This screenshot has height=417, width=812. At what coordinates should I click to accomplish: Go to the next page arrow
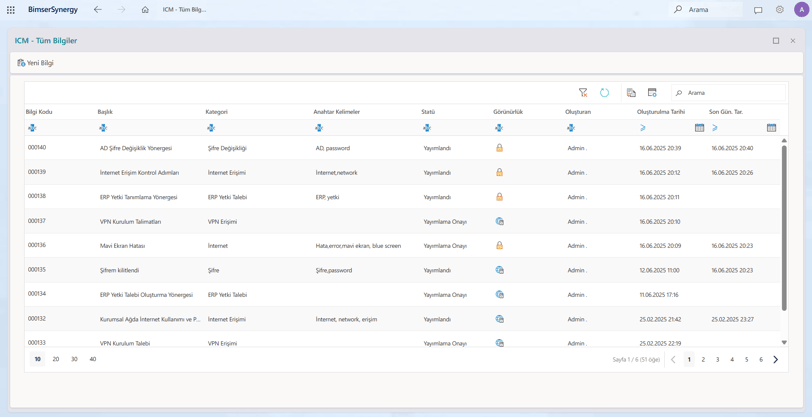[x=775, y=360]
